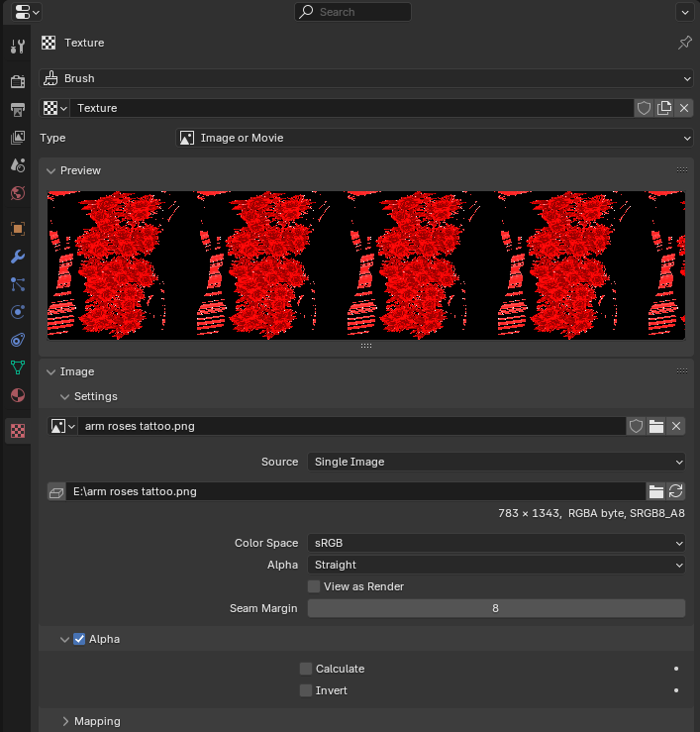The width and height of the screenshot is (700, 732).
Task: Open the Material properties tab
Action: (x=18, y=395)
